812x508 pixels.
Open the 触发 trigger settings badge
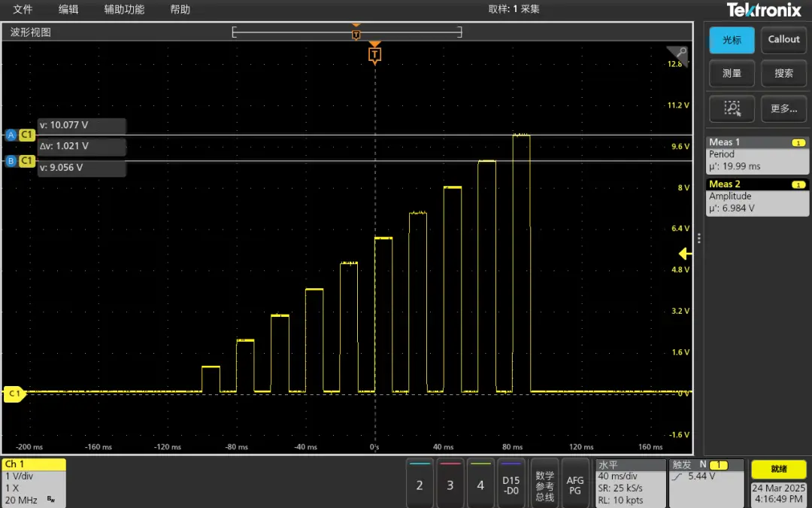[x=707, y=482]
